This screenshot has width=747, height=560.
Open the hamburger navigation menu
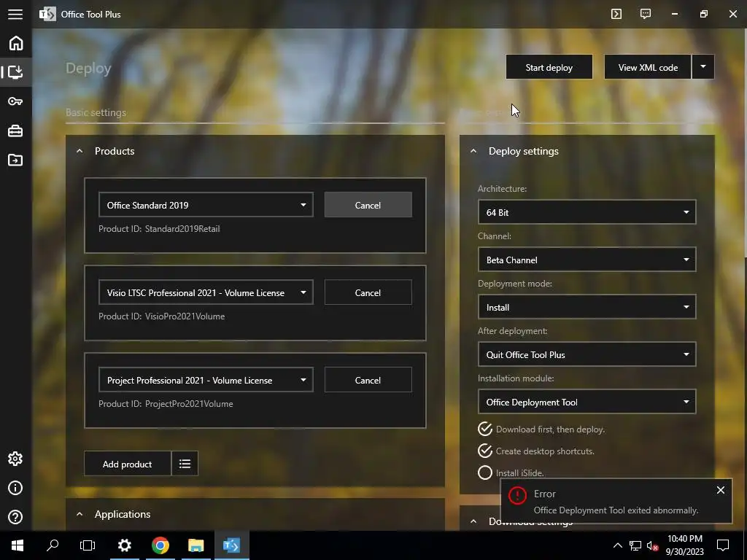coord(15,14)
